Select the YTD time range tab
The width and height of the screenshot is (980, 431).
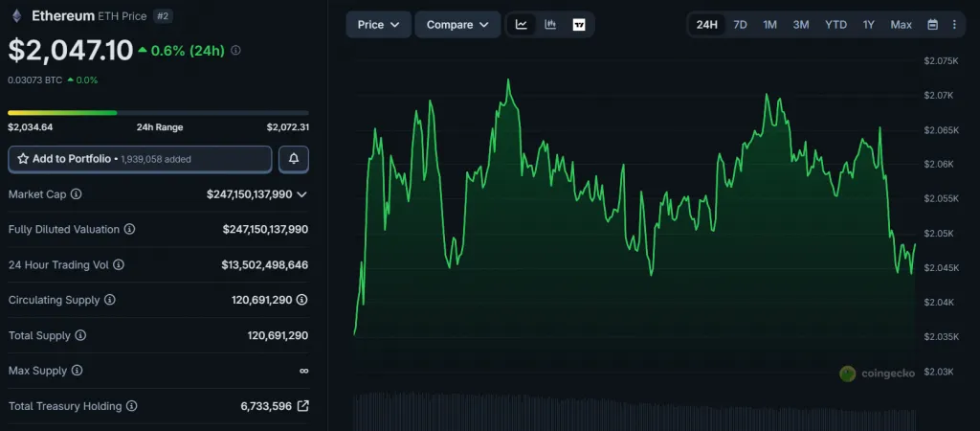pyautogui.click(x=835, y=24)
